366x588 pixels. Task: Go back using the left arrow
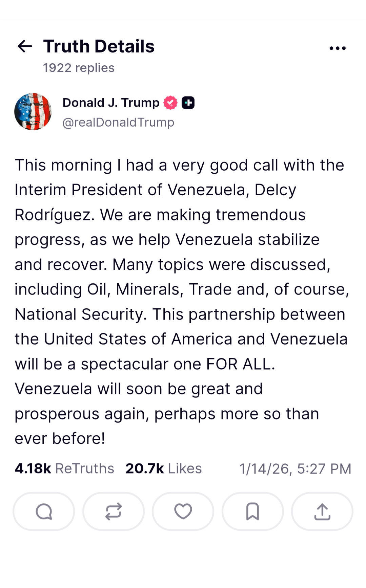point(25,46)
